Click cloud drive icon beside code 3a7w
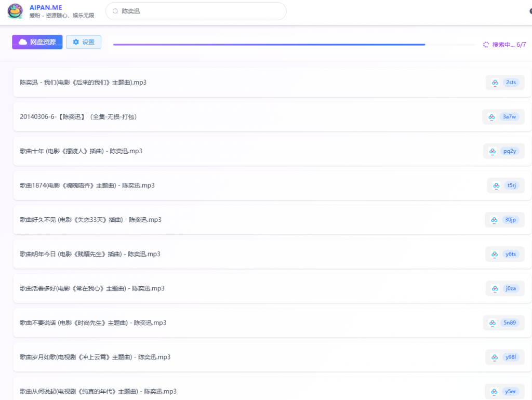Image resolution: width=532 pixels, height=400 pixels. [491, 117]
